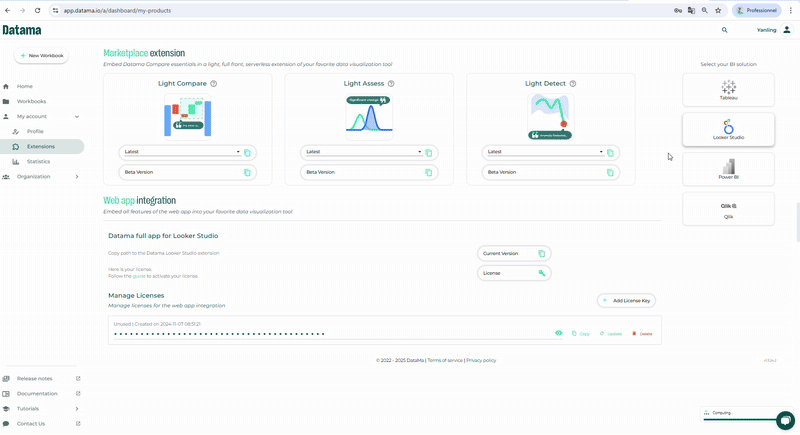Go back in the browser
This screenshot has width=800, height=435.
(8, 10)
